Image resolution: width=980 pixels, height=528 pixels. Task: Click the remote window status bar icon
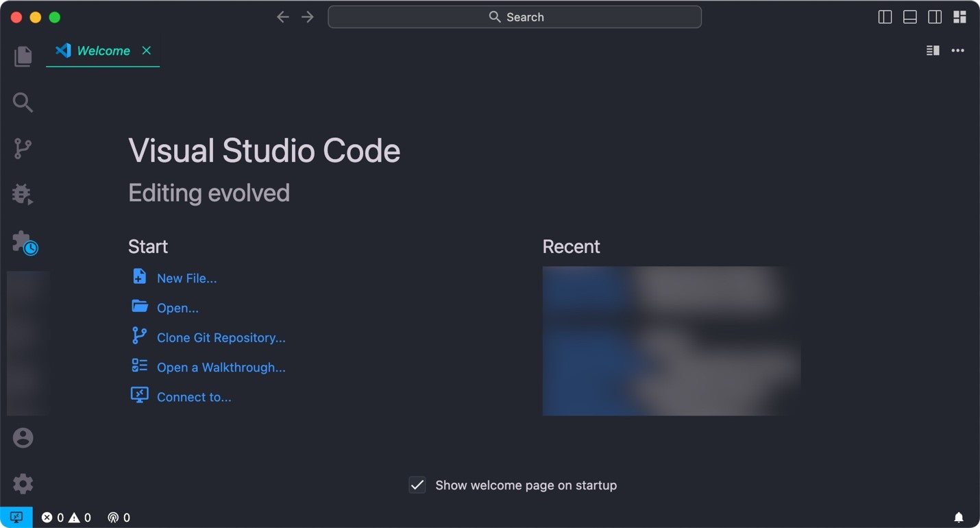point(16,518)
